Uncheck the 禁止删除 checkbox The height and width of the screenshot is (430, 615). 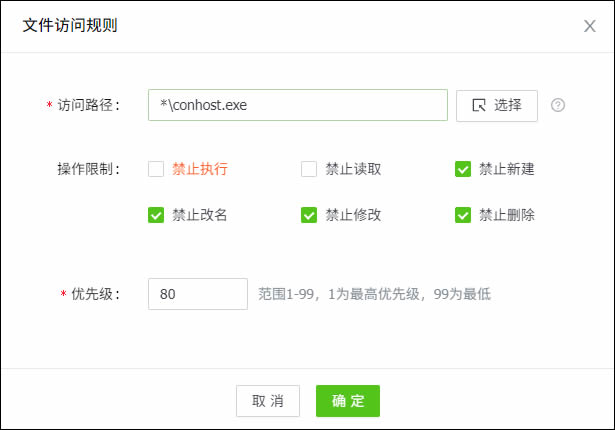pyautogui.click(x=463, y=215)
